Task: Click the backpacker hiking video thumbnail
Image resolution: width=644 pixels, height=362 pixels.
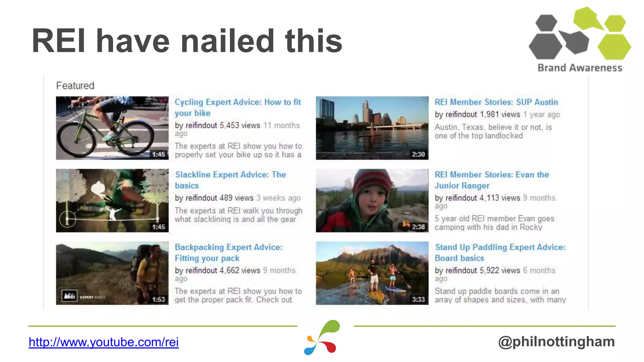Action: point(112,273)
